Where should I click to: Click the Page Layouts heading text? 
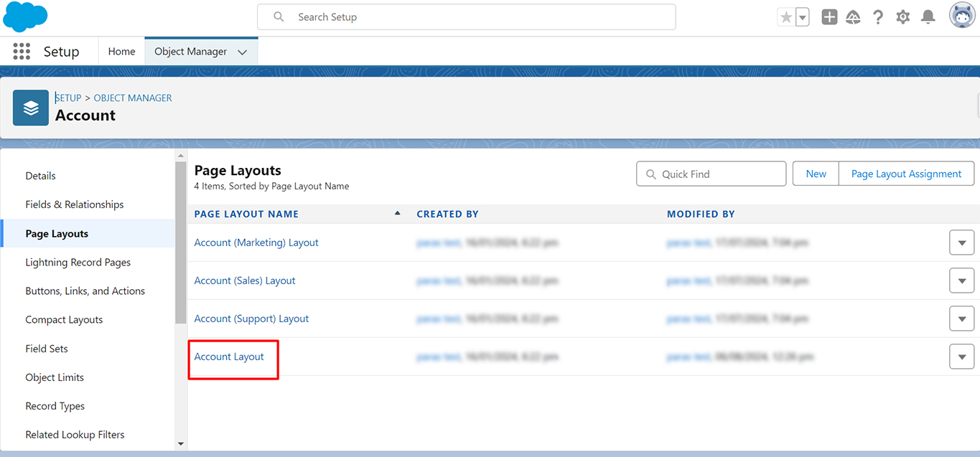(238, 171)
